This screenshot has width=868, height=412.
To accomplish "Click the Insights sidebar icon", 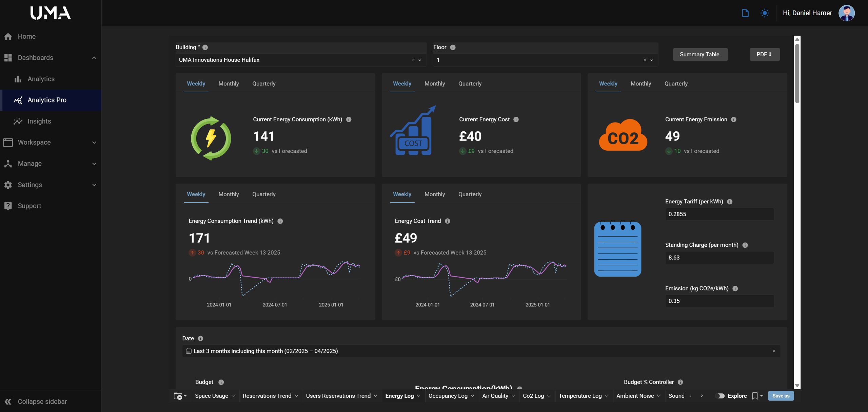I will tap(18, 121).
